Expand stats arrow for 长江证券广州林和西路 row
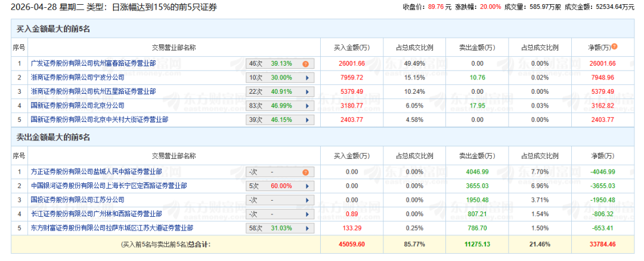Viewport: 644px width, 261px height. click(x=307, y=214)
